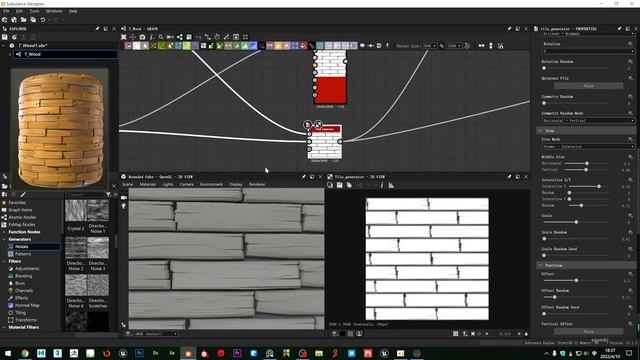The height and width of the screenshot is (360, 640).
Task: Expand T_Wood graph in Explorer tree
Action: [x=10, y=54]
